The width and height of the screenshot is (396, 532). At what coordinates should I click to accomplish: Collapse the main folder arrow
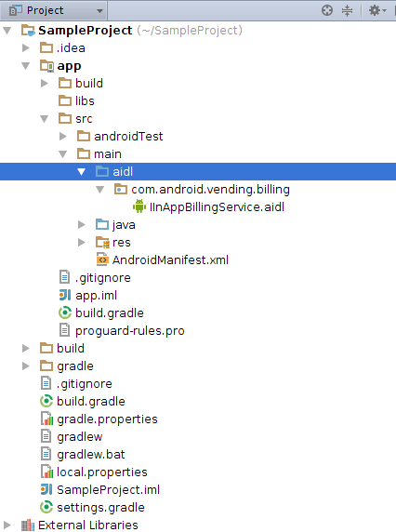coord(63,154)
